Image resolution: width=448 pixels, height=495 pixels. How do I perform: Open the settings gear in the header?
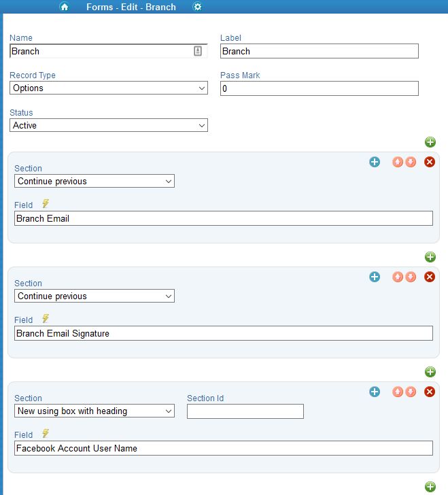pyautogui.click(x=197, y=7)
